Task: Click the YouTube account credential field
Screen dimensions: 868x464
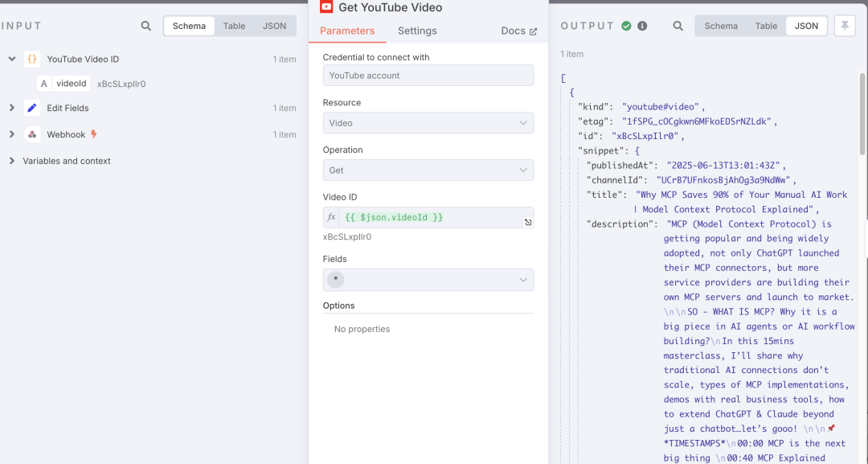Action: 428,76
